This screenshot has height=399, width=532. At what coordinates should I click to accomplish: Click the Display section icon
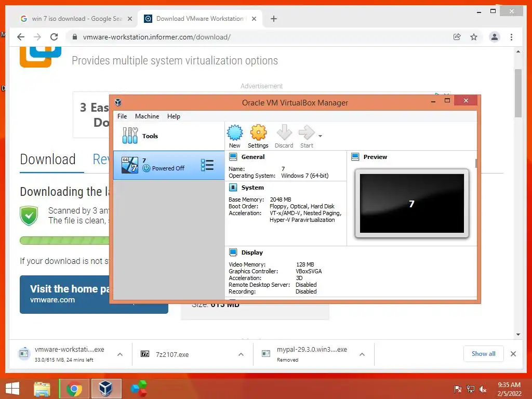tap(233, 252)
